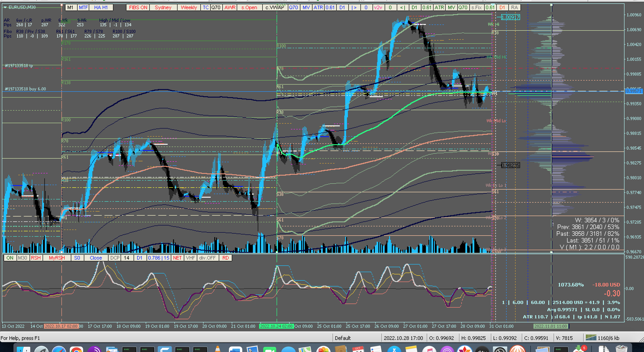Switch to the M1 timeframe button
The height and width of the screenshot is (352, 644).
point(71,7)
